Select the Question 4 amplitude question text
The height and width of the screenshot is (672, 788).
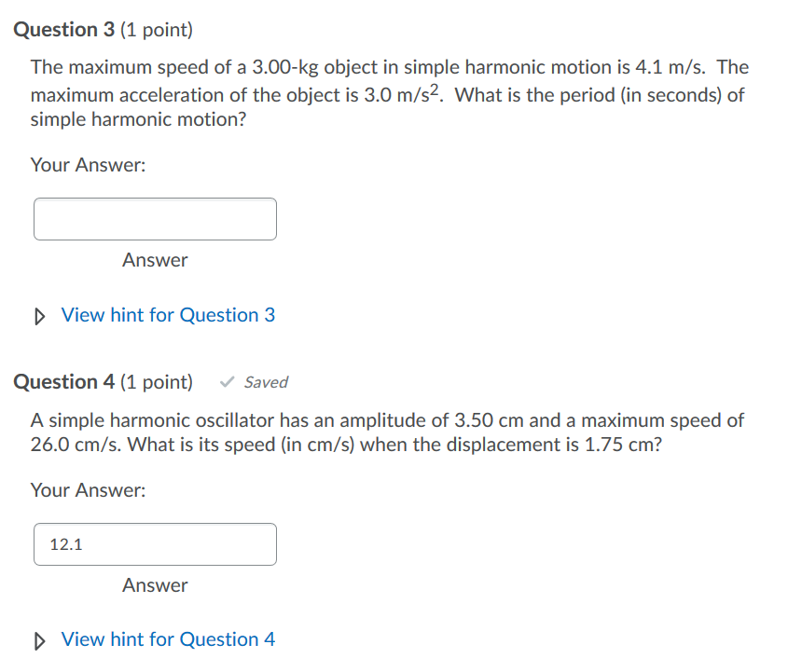tap(387, 432)
